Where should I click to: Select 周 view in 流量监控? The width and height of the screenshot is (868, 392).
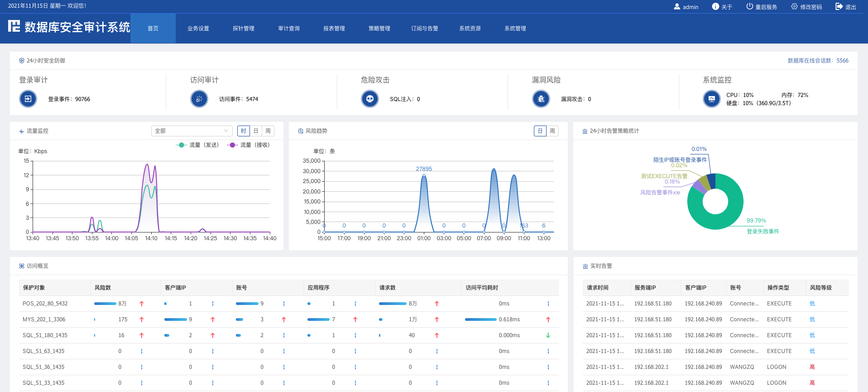pos(268,131)
